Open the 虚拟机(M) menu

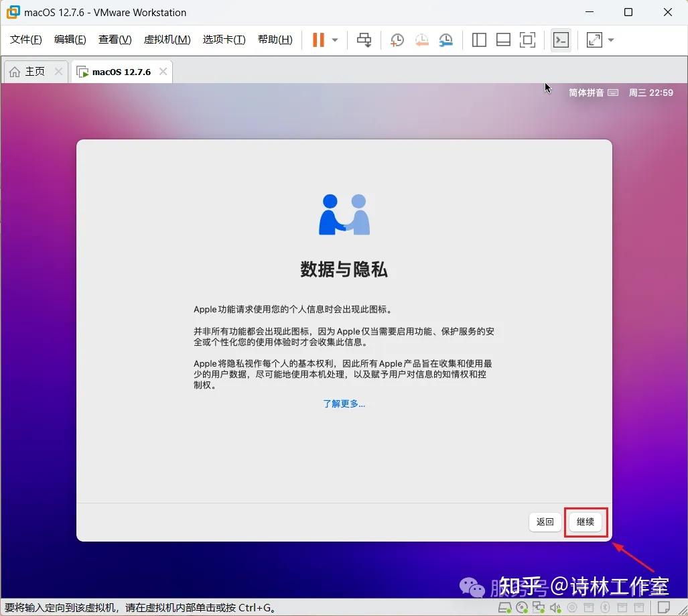[167, 40]
